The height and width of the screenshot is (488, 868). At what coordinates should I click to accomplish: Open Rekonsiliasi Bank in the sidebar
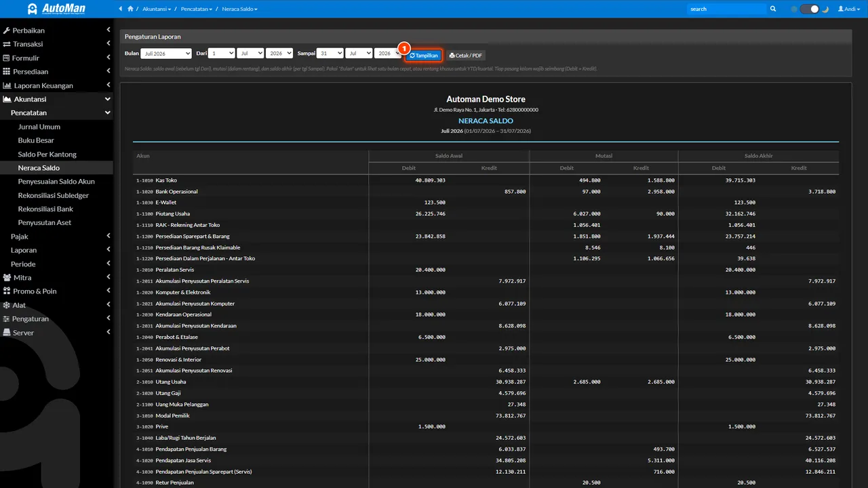tap(57, 209)
